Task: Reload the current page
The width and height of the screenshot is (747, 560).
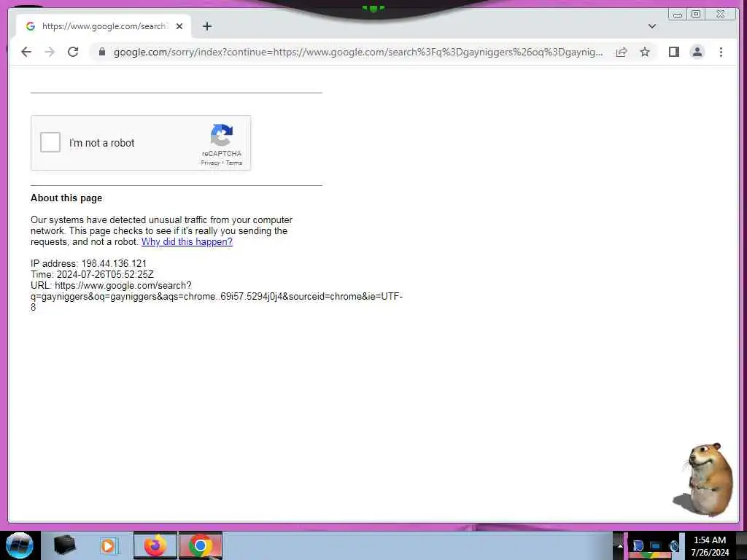Action: 73,52
